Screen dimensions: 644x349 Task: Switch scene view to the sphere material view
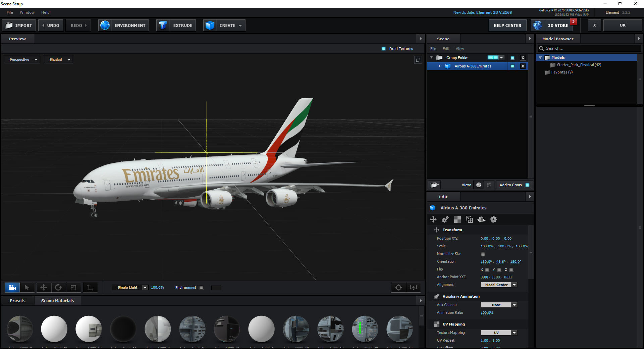point(479,185)
